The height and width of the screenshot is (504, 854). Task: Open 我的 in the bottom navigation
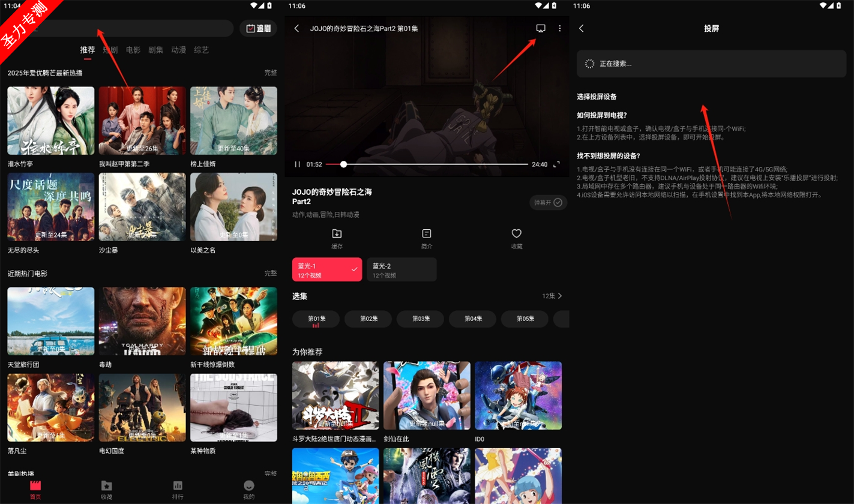pos(248,490)
